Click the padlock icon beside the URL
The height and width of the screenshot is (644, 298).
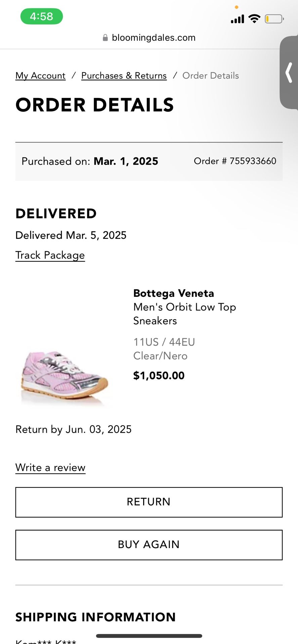tap(105, 38)
